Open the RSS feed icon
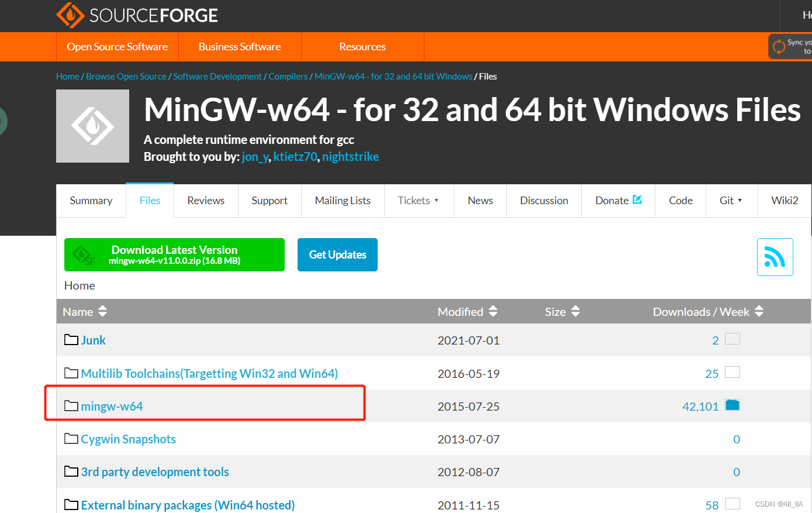812x513 pixels. (x=775, y=257)
